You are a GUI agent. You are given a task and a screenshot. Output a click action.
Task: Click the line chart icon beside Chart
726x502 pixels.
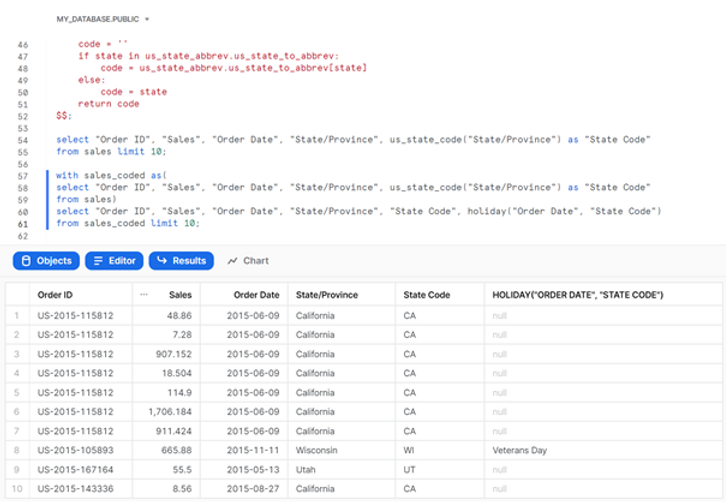coord(232,261)
